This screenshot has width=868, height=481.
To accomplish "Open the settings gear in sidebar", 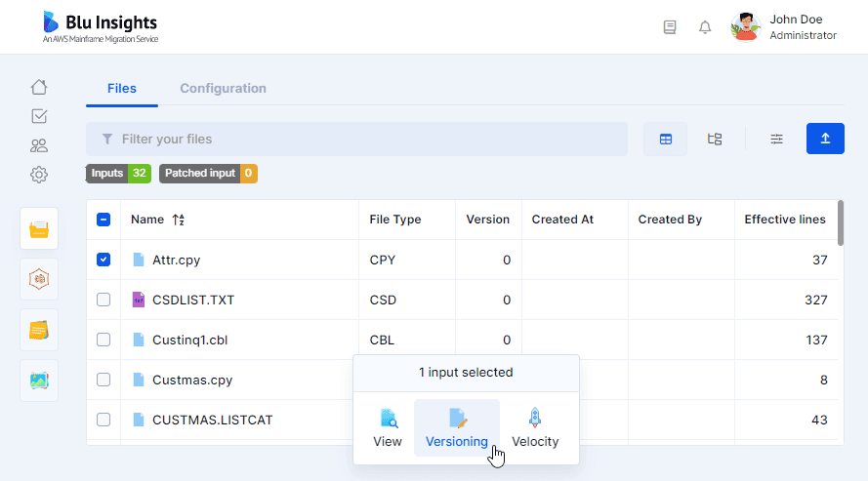I will click(39, 175).
